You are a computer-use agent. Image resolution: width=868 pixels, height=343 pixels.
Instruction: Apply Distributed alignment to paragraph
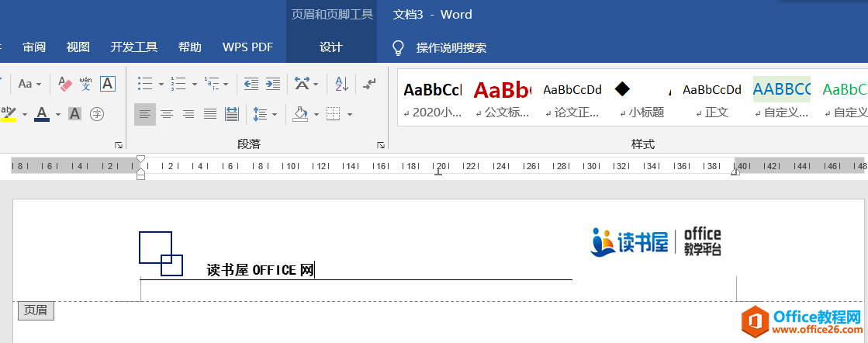pyautogui.click(x=231, y=114)
